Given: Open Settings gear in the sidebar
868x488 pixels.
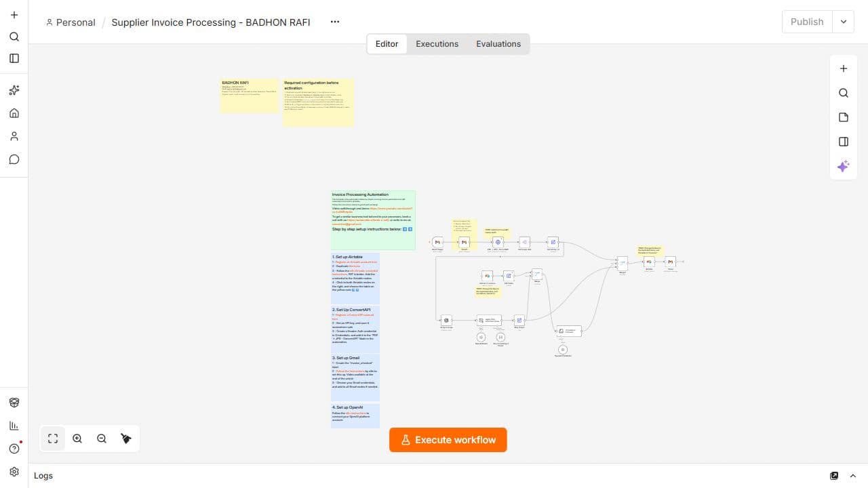Looking at the screenshot, I should (x=14, y=472).
